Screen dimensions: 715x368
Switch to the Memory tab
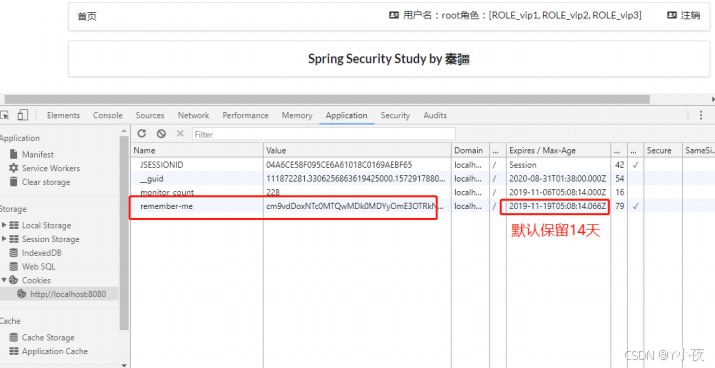(297, 115)
